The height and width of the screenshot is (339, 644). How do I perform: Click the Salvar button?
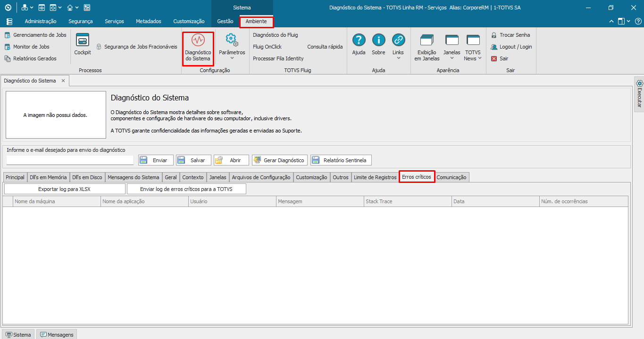(x=194, y=160)
